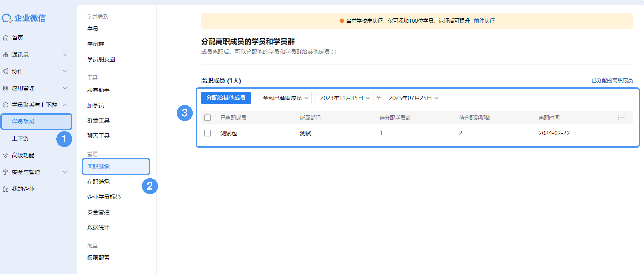Image resolution: width=644 pixels, height=274 pixels.
Task: Open 加学员 tool
Action: (96, 105)
